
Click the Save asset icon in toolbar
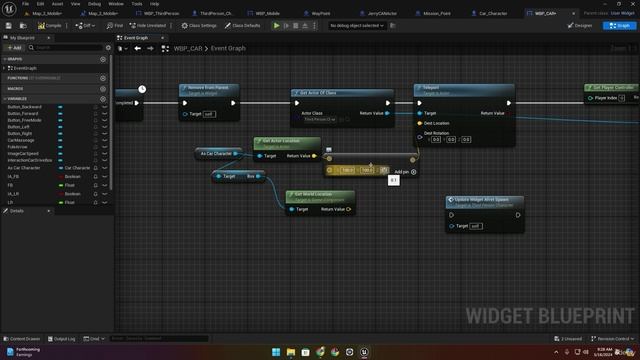click(9, 26)
